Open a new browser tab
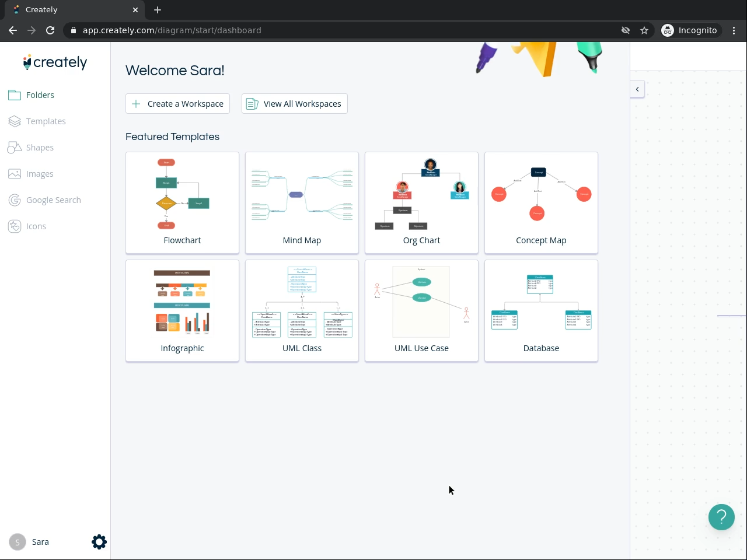Viewport: 747px width, 560px height. click(x=158, y=10)
